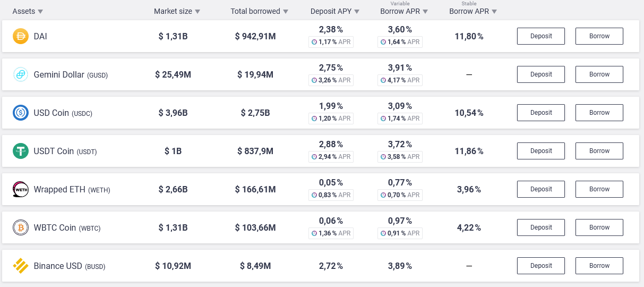Click the USDT Tether logo icon
Screen dimensions: 644x287
point(21,151)
